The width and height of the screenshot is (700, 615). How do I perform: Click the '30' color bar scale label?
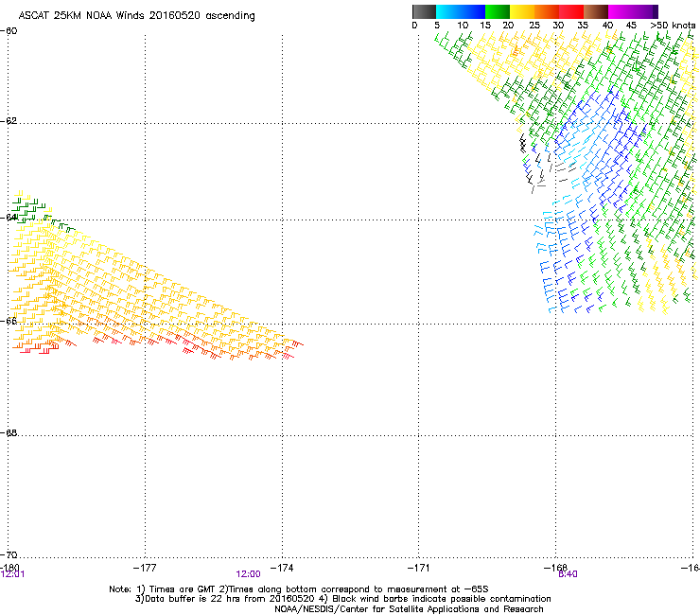pos(558,26)
